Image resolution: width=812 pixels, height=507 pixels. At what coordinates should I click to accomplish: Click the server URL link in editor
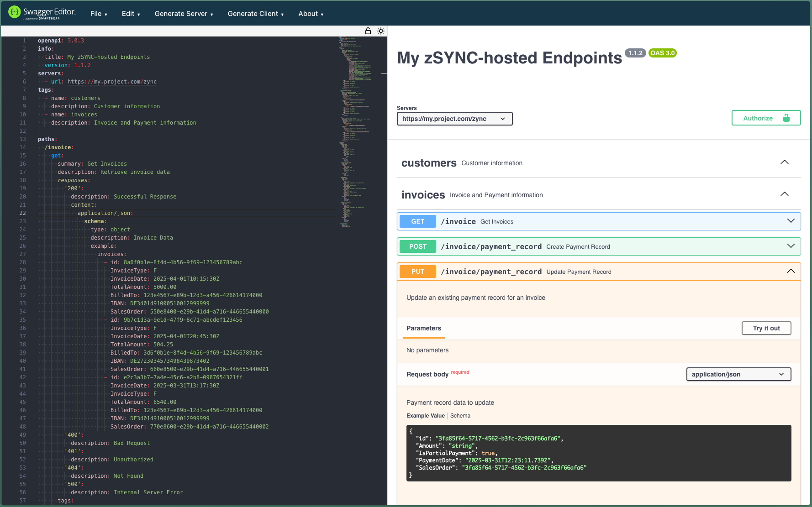pos(112,82)
